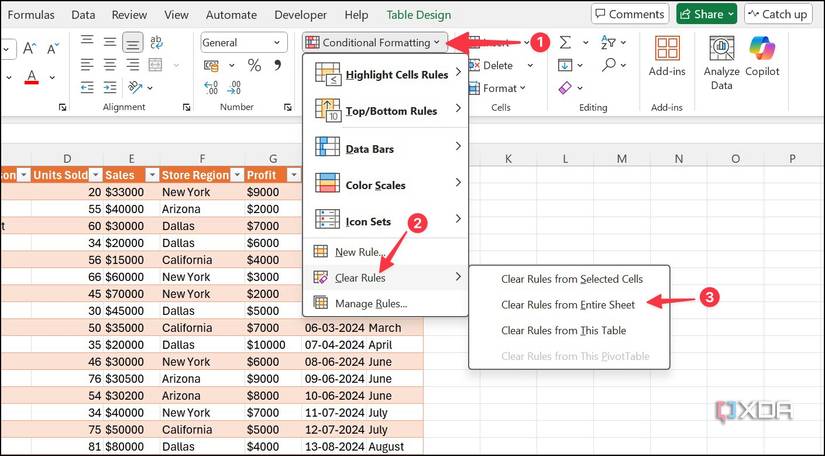Click the green Share button
The image size is (825, 456).
pos(707,14)
